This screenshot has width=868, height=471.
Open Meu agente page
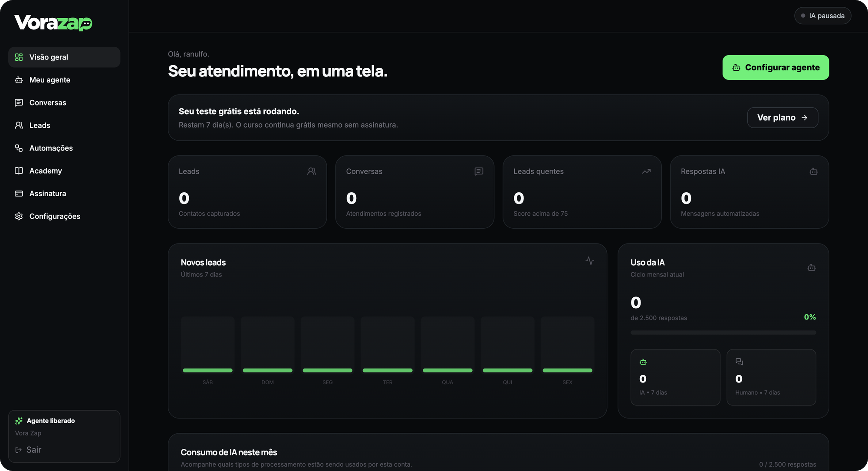pyautogui.click(x=64, y=80)
